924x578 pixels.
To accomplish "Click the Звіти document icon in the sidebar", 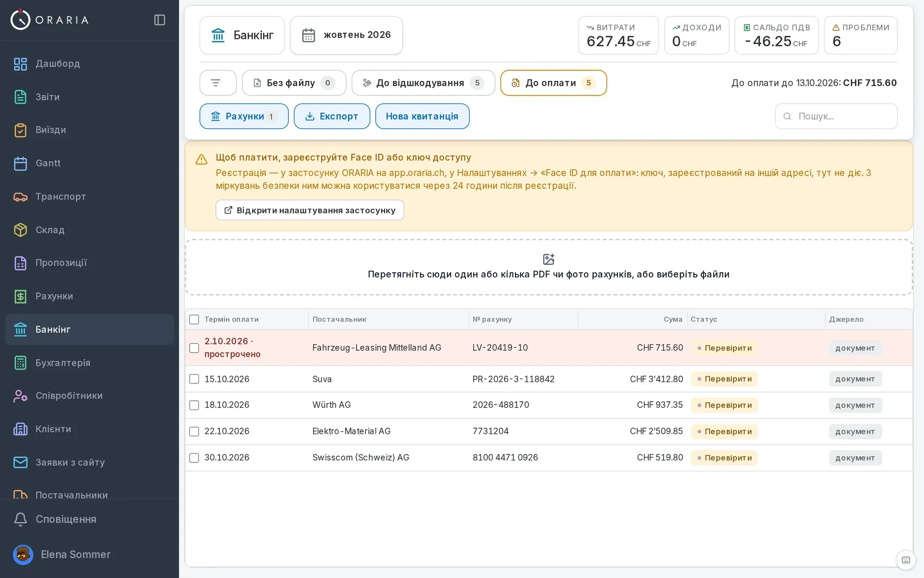I will pos(20,97).
